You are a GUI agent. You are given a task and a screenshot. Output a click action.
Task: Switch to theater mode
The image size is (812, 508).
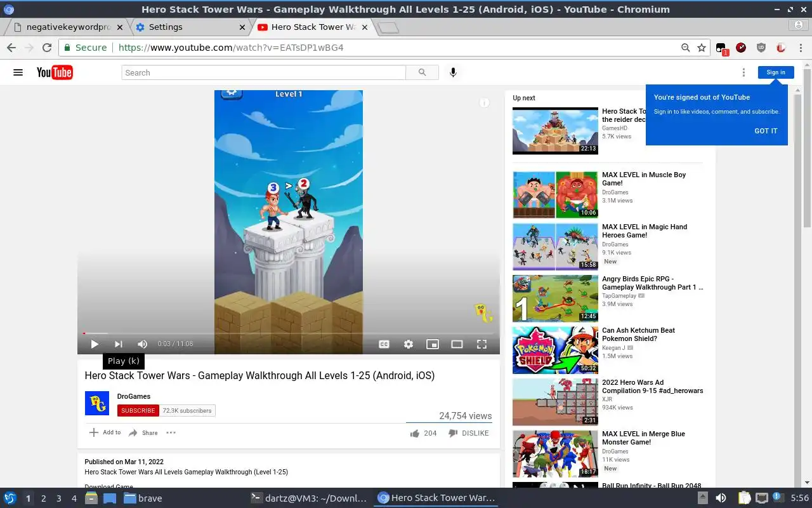(457, 344)
